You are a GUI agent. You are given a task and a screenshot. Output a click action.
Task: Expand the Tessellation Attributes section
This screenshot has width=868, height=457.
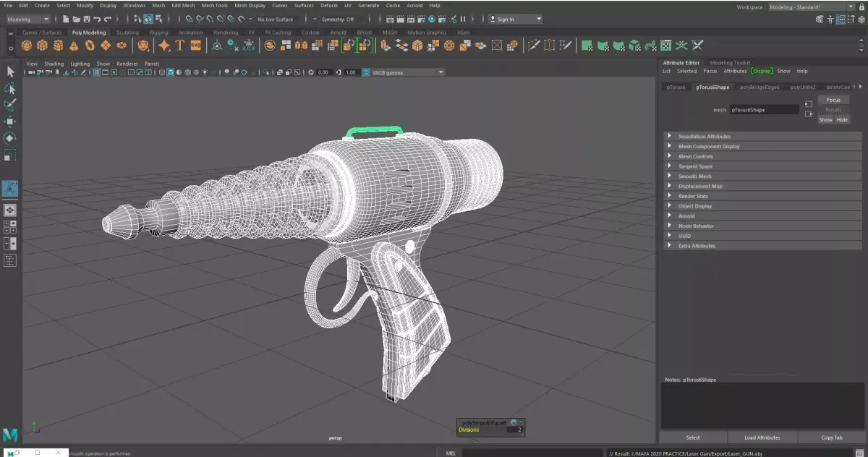coord(762,137)
